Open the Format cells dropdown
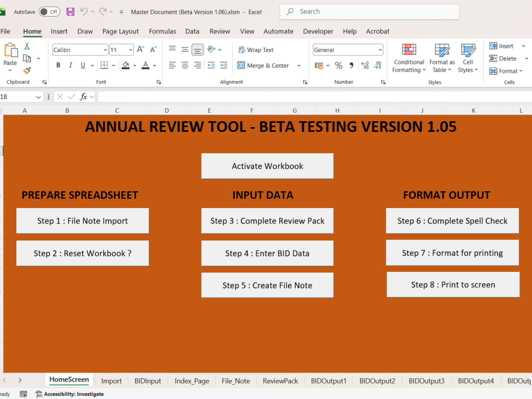 click(x=505, y=71)
